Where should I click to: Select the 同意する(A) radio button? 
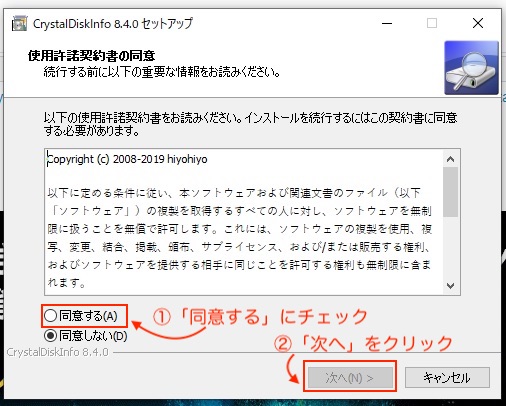coord(50,315)
